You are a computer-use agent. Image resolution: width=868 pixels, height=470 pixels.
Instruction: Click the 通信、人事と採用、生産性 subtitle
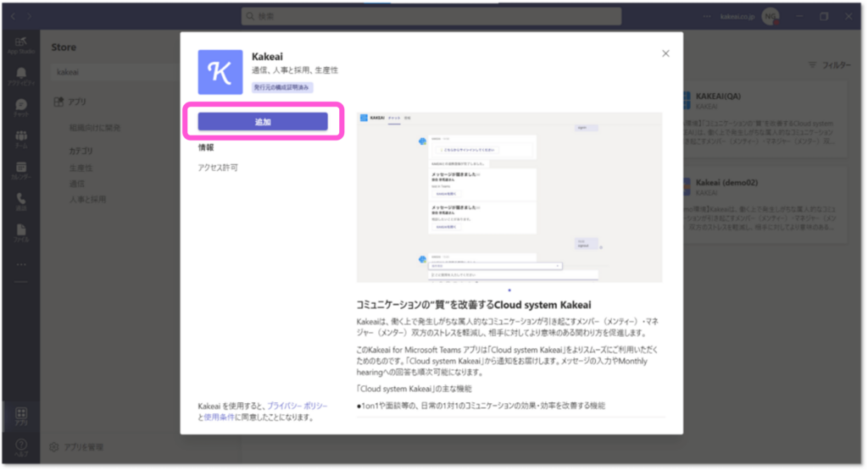click(295, 70)
